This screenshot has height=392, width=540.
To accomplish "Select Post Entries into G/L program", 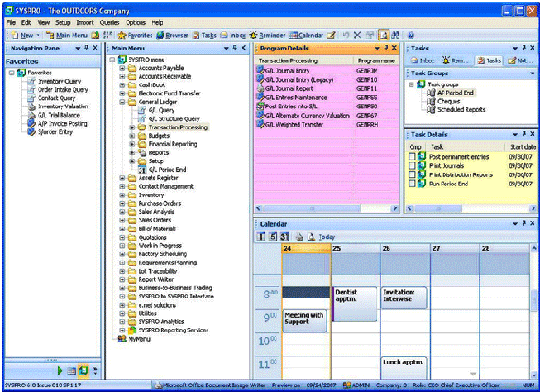I will tap(327, 106).
